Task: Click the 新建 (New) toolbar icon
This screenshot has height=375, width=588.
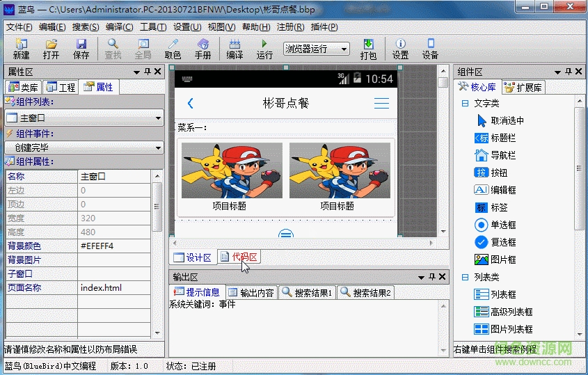Action: [21, 49]
